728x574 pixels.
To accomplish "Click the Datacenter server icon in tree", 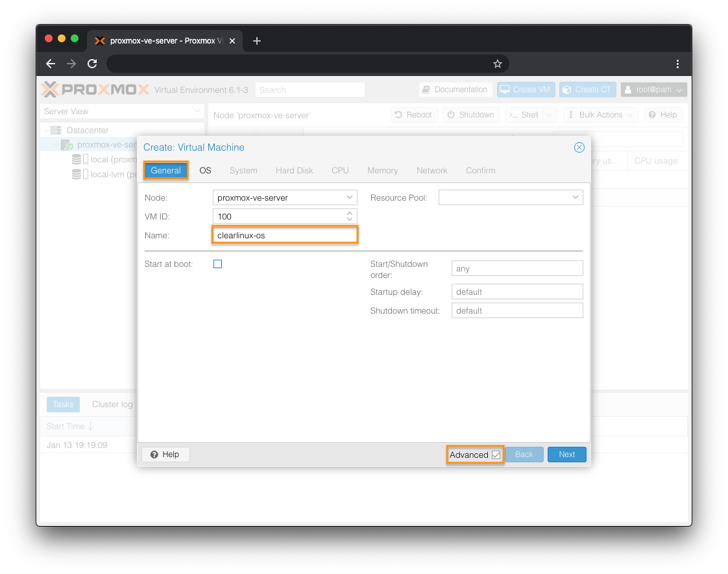I will click(x=56, y=130).
